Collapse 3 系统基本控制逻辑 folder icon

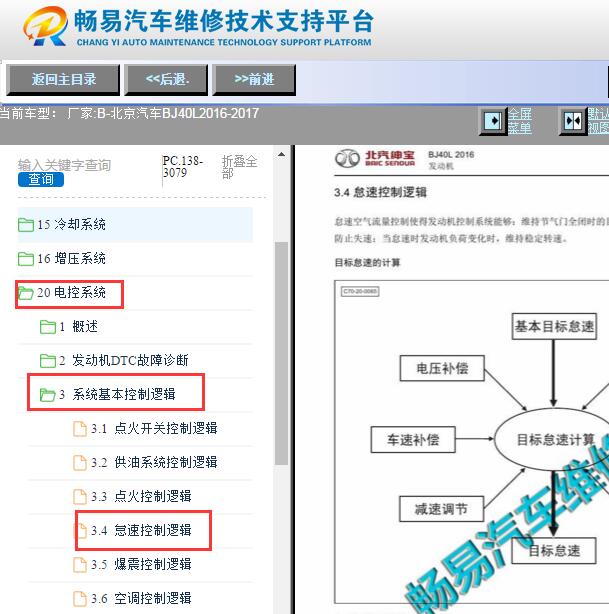[48, 394]
